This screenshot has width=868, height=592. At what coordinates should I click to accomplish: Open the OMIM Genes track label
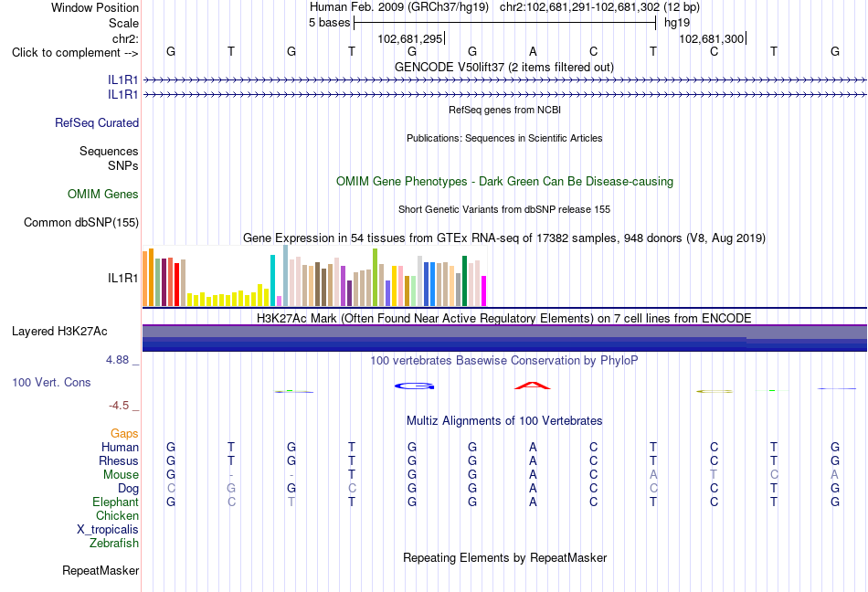point(103,195)
